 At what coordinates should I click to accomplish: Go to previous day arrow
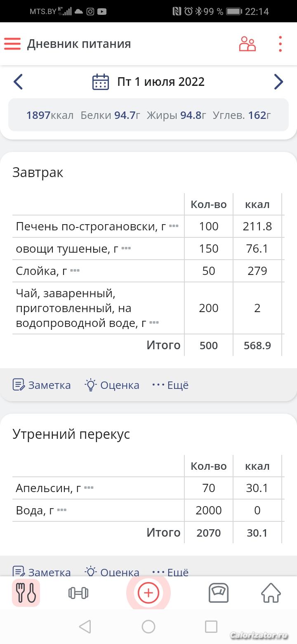[18, 82]
